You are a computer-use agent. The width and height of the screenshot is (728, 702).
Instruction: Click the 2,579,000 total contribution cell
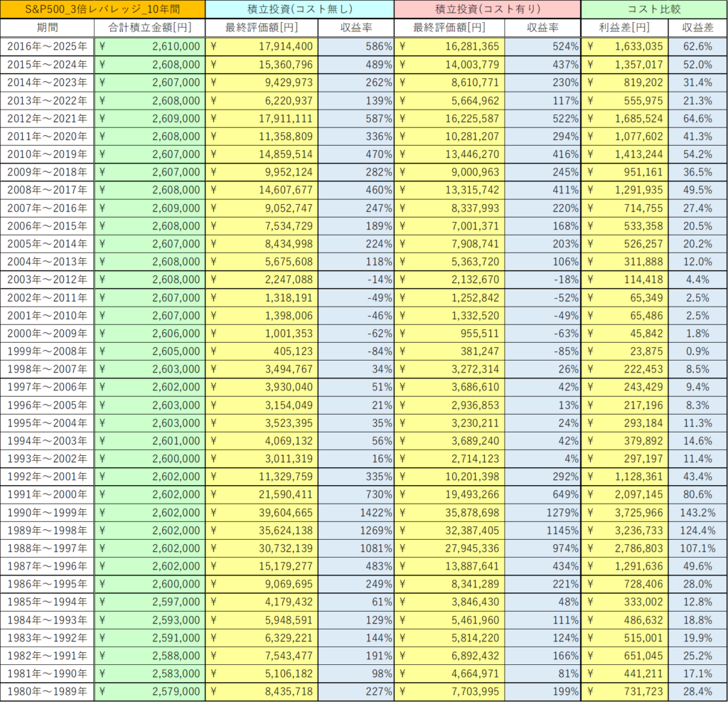point(149,691)
